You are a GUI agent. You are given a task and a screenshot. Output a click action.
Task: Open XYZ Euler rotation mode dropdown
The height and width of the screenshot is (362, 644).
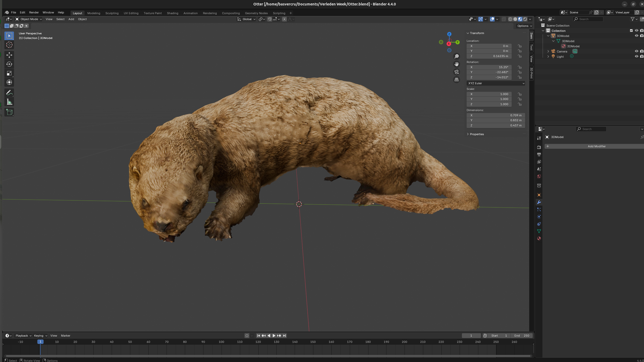point(496,83)
